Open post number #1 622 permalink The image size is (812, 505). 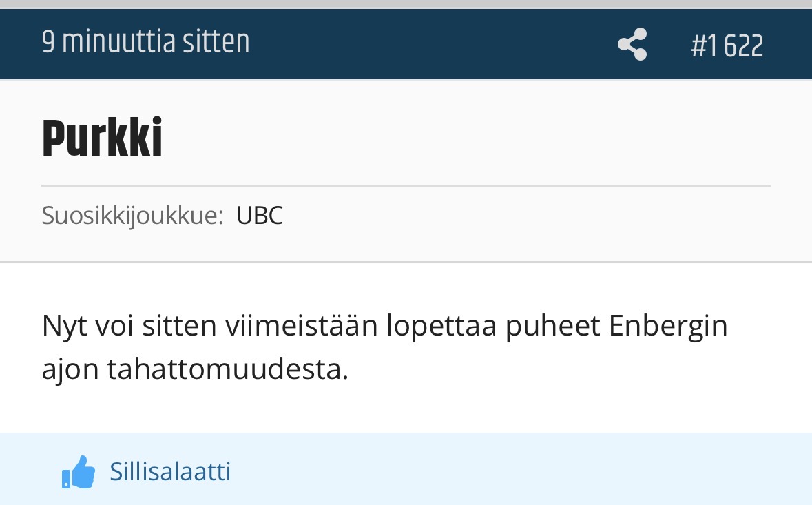pos(727,46)
